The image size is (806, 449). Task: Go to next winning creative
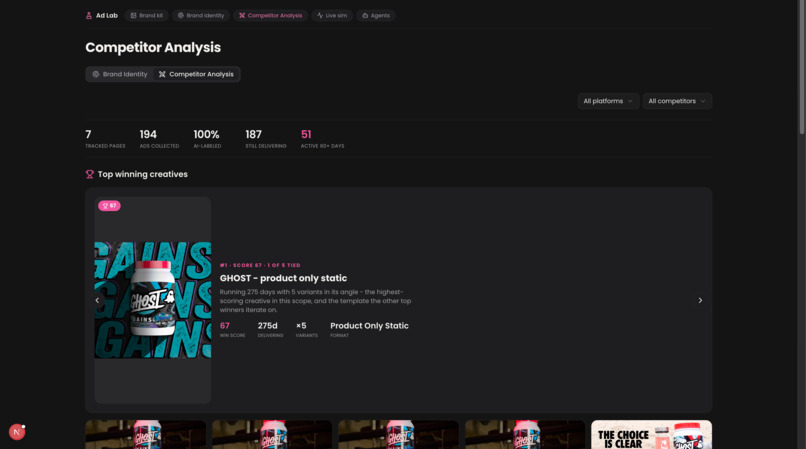(x=700, y=300)
